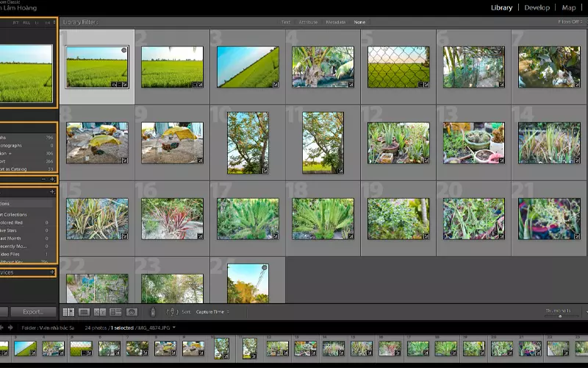Select photo 23 of trees in the grid
588x368 pixels.
[172, 288]
